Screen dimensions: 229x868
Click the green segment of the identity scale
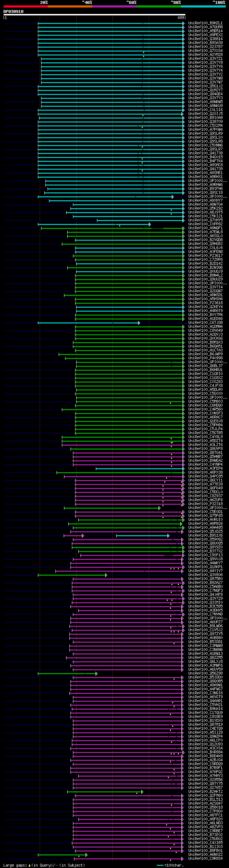[159, 6]
